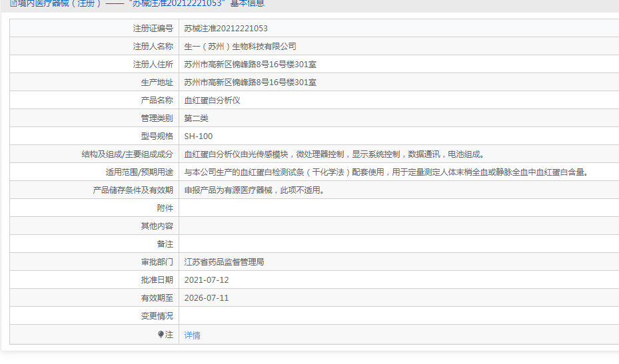Select model value SH-100
This screenshot has height=364, width=619.
tap(198, 136)
